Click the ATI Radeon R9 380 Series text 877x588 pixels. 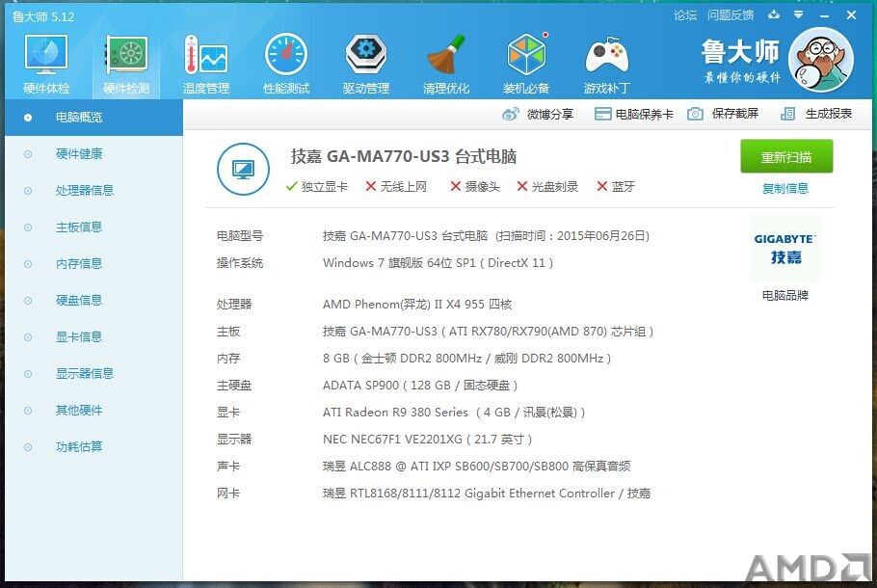tap(454, 413)
